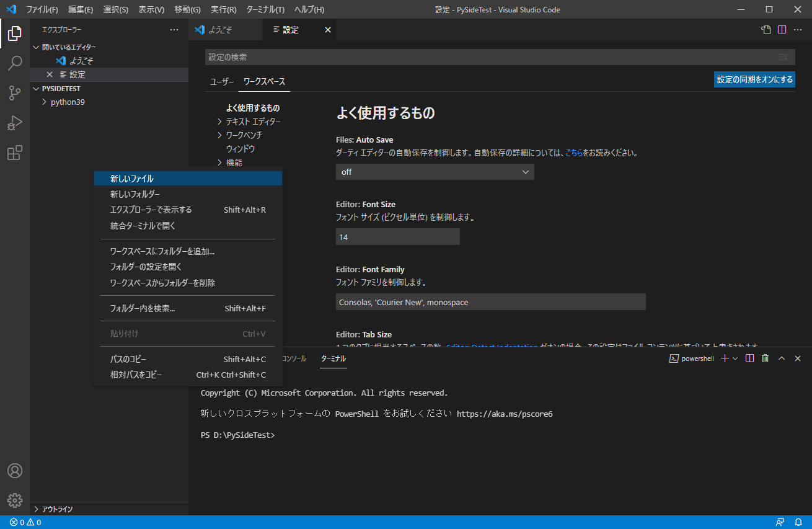
Task: Click the filter icon in settings search box
Action: (x=783, y=57)
